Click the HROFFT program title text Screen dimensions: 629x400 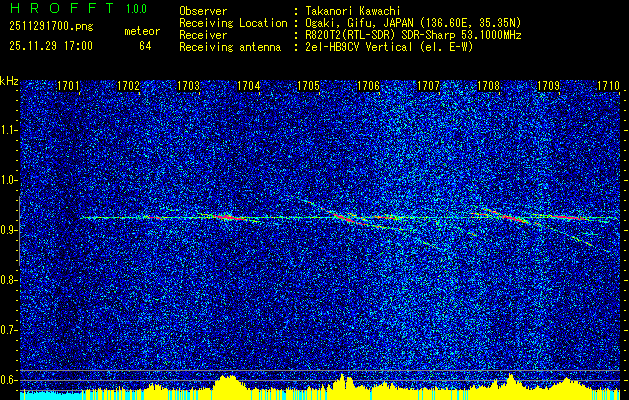(x=62, y=8)
